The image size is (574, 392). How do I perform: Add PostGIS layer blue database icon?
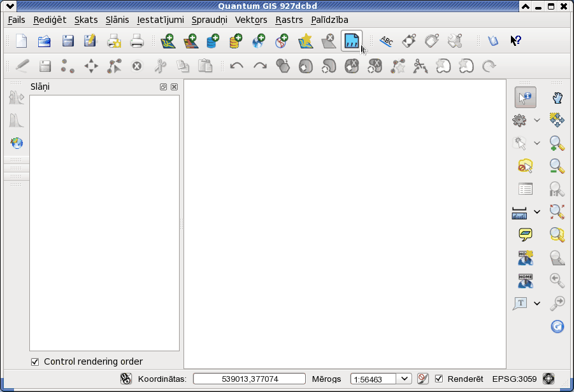click(x=213, y=41)
